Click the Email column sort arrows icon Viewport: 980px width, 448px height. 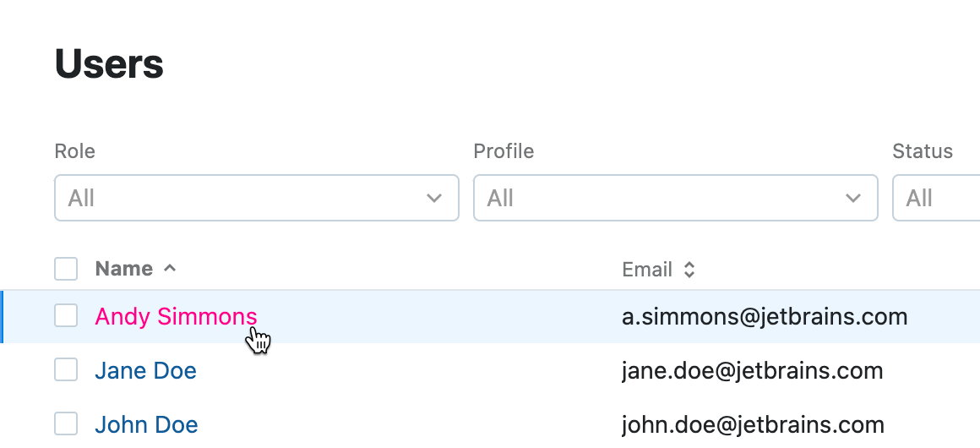pos(689,270)
